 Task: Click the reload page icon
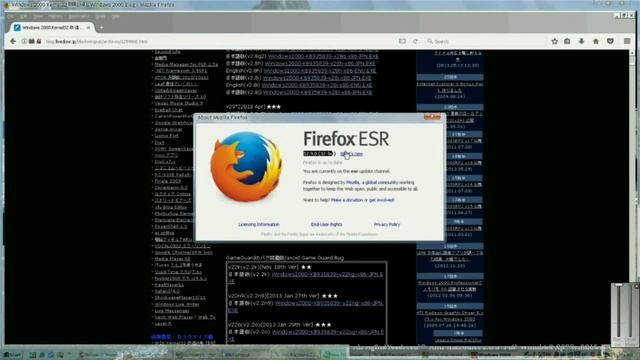click(416, 41)
